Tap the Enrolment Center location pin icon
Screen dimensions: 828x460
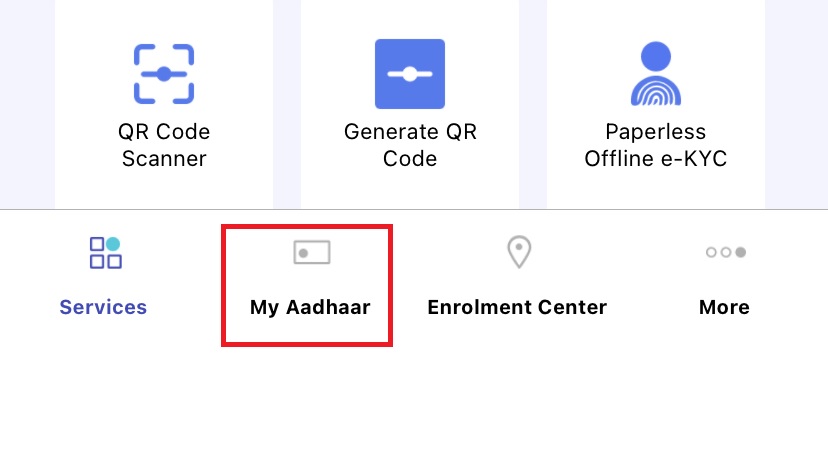tap(519, 252)
